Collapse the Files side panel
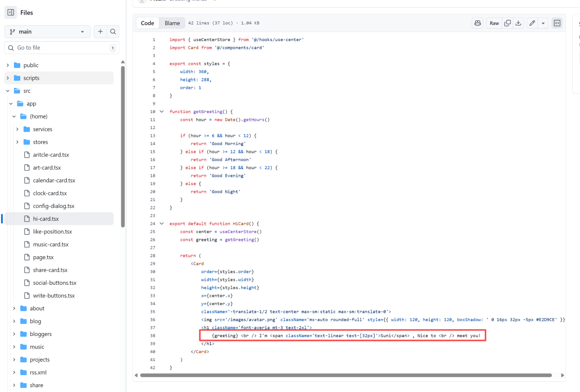580x392 pixels. pyautogui.click(x=11, y=13)
